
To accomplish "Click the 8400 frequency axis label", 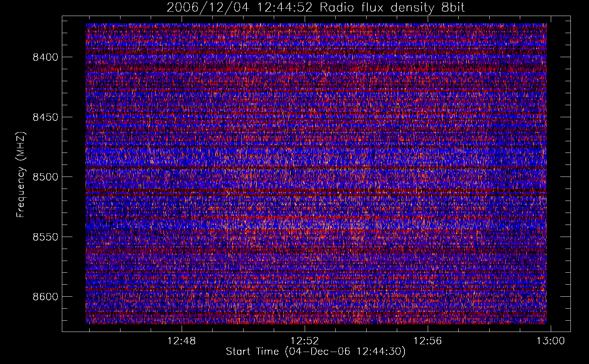I will pyautogui.click(x=46, y=57).
